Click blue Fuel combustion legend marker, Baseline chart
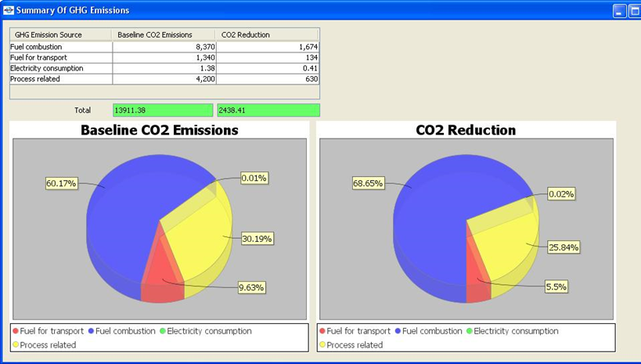This screenshot has width=641, height=364. 93,331
